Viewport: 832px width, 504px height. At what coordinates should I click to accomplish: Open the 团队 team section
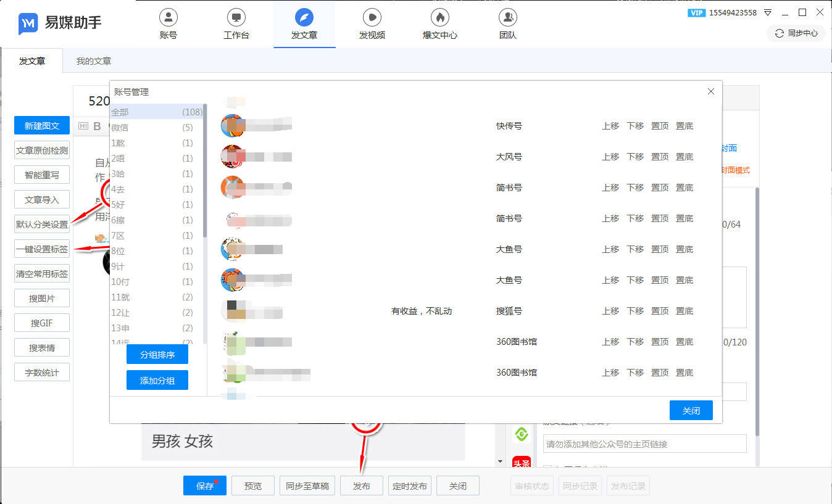point(507,24)
